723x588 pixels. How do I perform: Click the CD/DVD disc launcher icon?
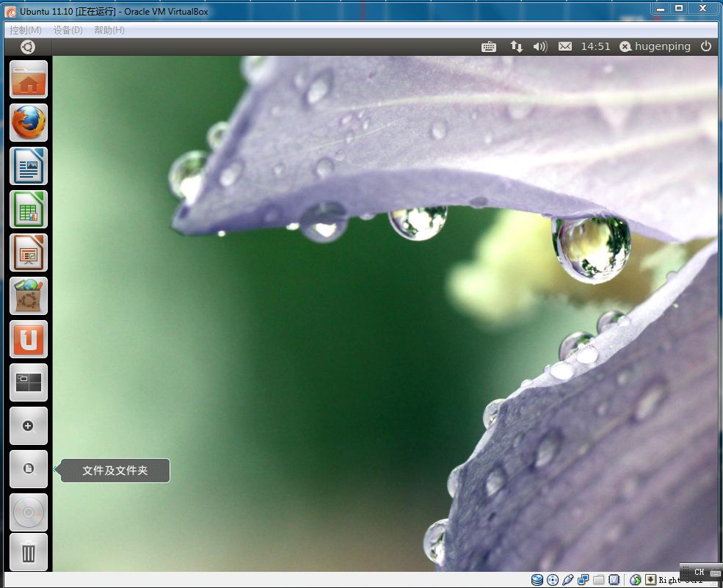click(x=29, y=512)
